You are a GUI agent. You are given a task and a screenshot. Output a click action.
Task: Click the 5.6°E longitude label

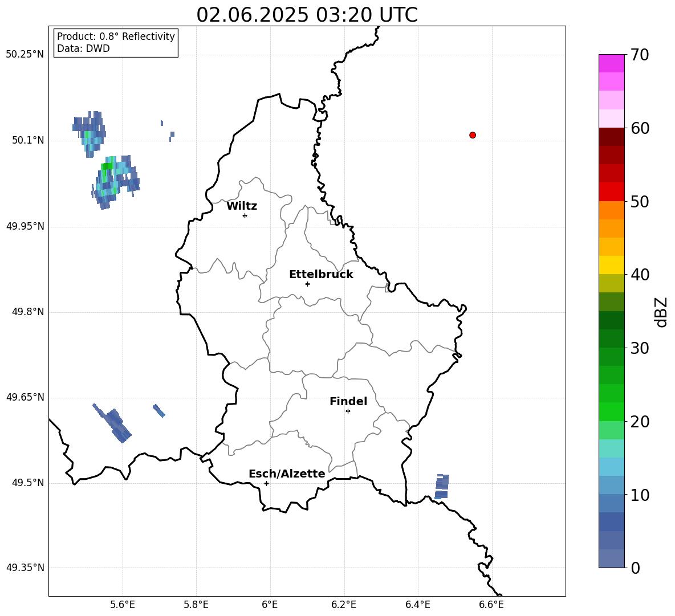click(x=123, y=605)
